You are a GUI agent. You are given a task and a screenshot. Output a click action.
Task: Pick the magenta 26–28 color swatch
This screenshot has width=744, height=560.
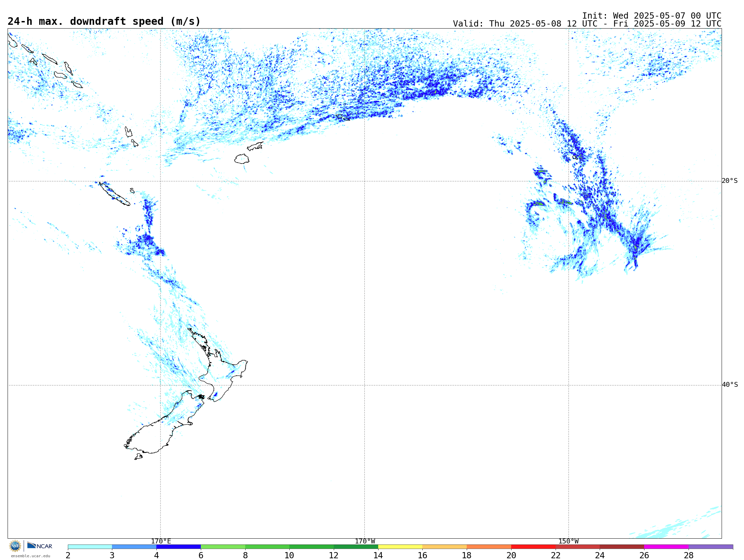click(666, 547)
